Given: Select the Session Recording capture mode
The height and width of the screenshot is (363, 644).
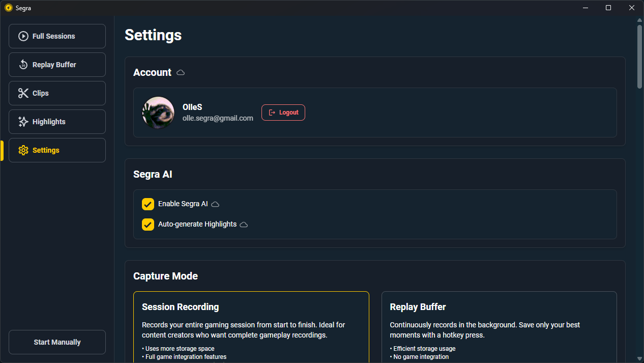Looking at the screenshot, I should pos(251,327).
